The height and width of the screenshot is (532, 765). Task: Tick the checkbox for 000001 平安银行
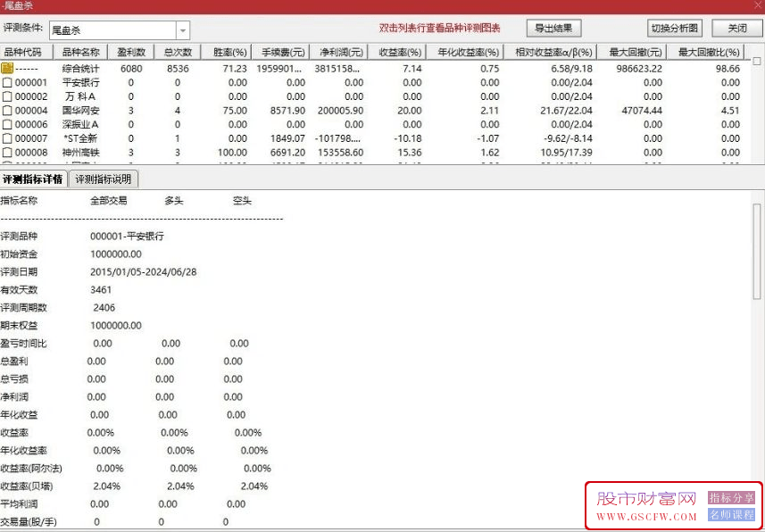tap(7, 82)
